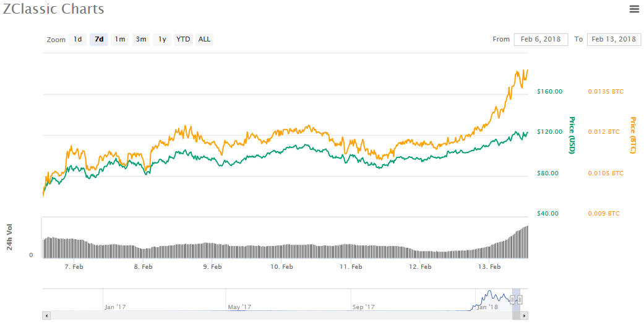Select the 7d zoom range
This screenshot has width=644, height=324.
pyautogui.click(x=99, y=40)
